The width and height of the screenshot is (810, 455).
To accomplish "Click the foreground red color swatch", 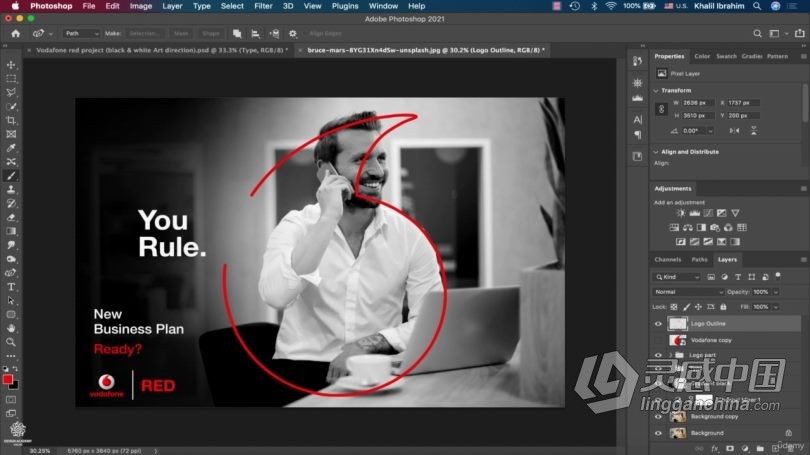I will point(8,379).
